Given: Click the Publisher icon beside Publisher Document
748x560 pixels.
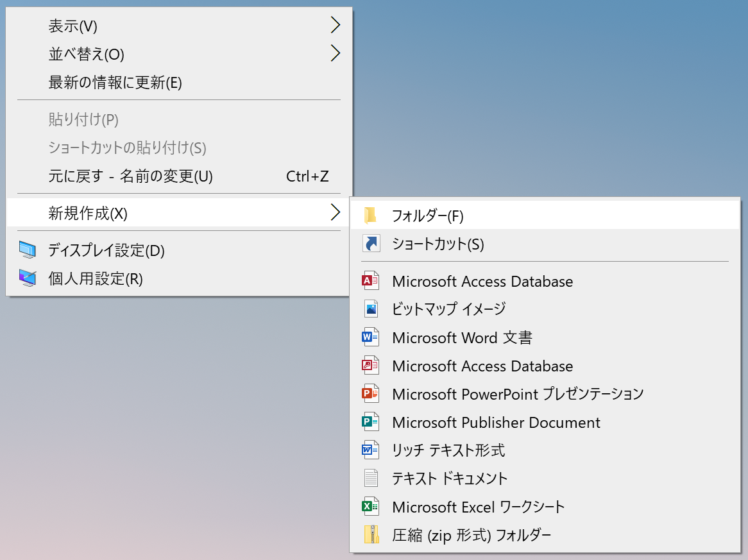Looking at the screenshot, I should tap(371, 421).
